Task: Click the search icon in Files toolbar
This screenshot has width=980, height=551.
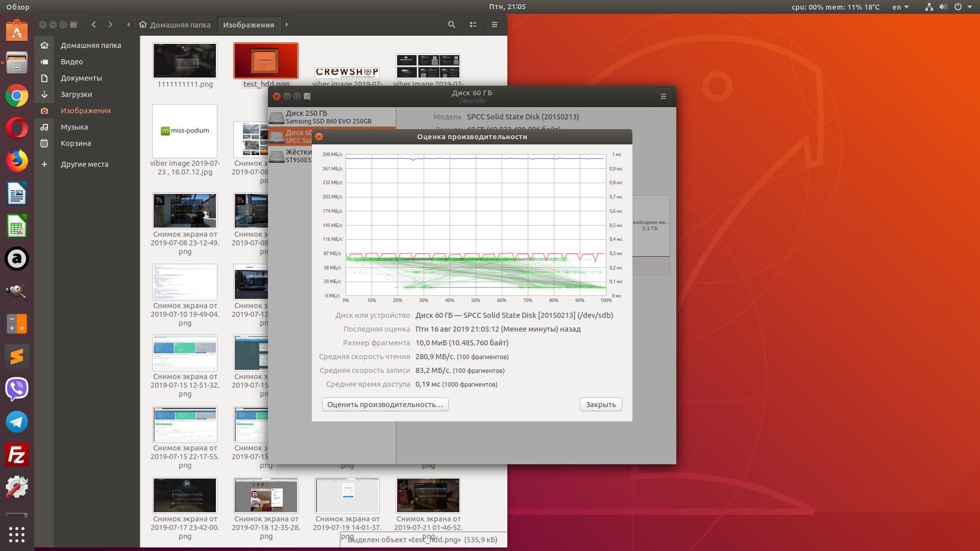Action: (x=451, y=24)
